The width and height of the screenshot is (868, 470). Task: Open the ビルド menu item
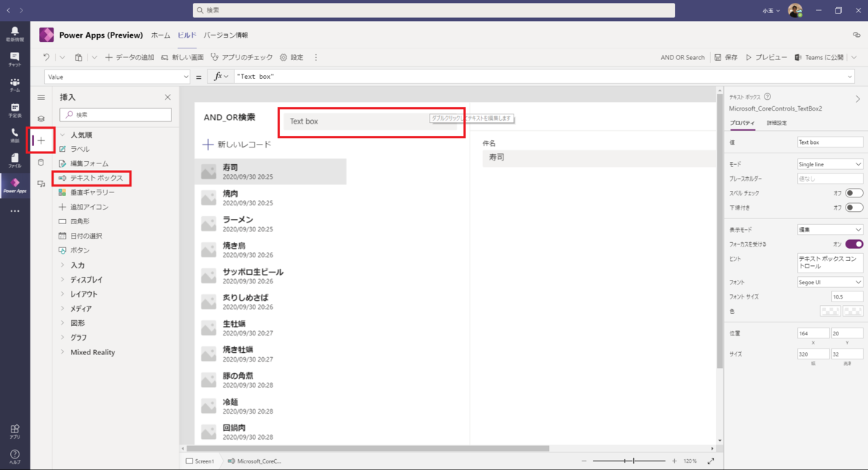[187, 34]
